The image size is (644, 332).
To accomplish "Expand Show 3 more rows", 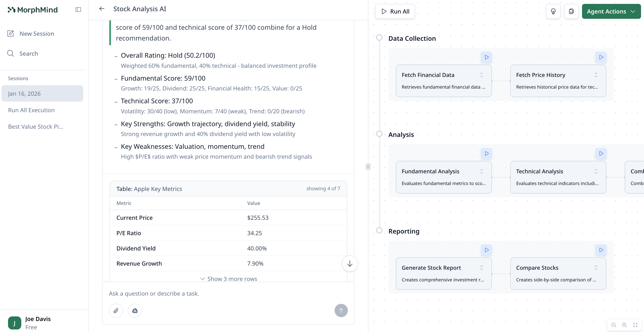I will 228,279.
